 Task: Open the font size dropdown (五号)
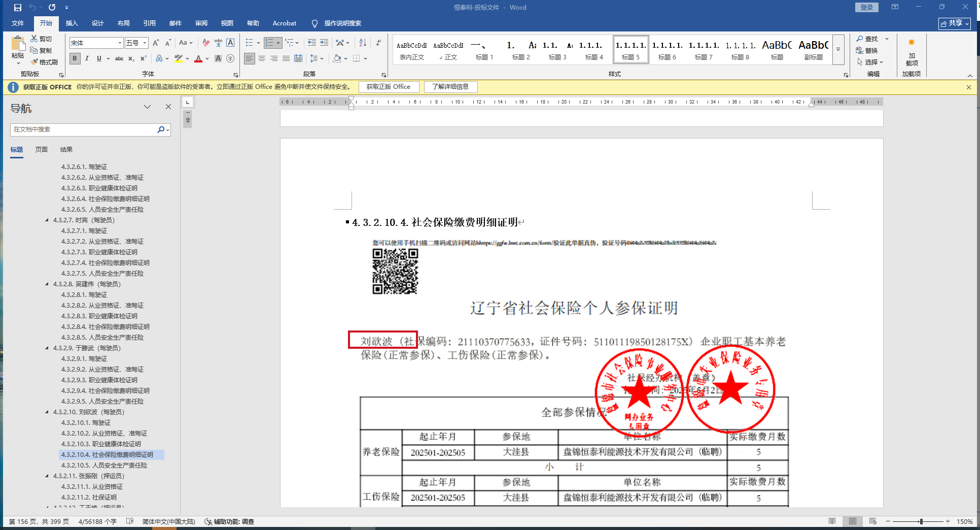(145, 43)
